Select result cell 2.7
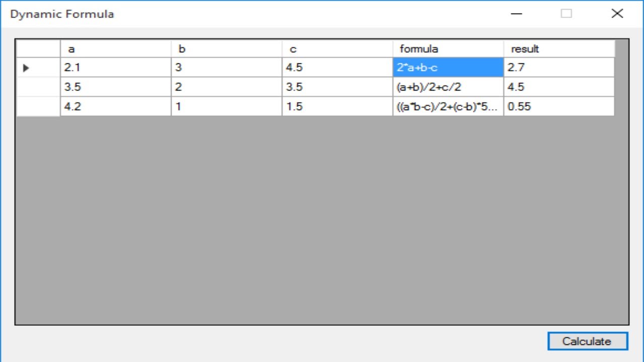Image resolution: width=644 pixels, height=362 pixels. [x=559, y=67]
